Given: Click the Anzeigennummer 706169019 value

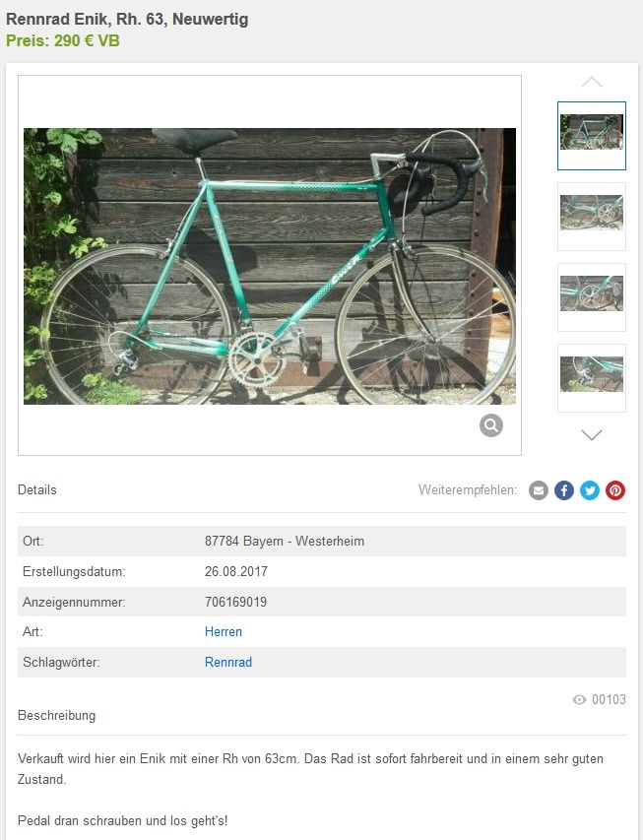Looking at the screenshot, I should click(x=235, y=602).
